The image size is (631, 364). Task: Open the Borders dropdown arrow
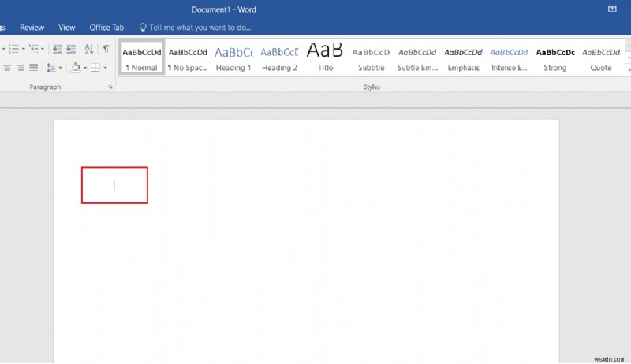click(x=105, y=68)
